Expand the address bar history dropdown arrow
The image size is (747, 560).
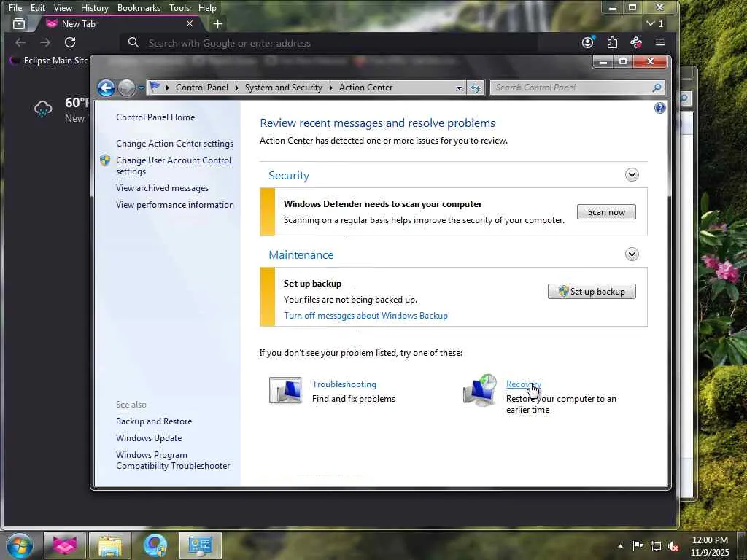459,88
